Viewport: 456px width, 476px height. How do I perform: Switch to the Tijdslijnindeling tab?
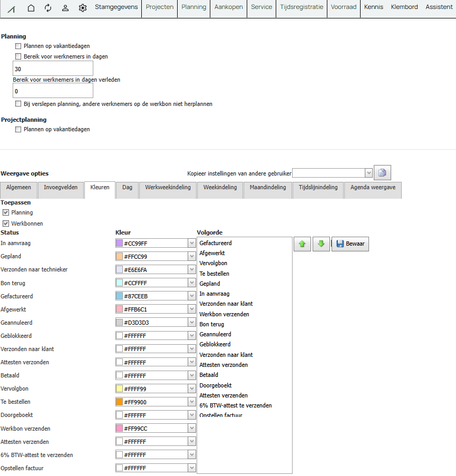pos(318,190)
